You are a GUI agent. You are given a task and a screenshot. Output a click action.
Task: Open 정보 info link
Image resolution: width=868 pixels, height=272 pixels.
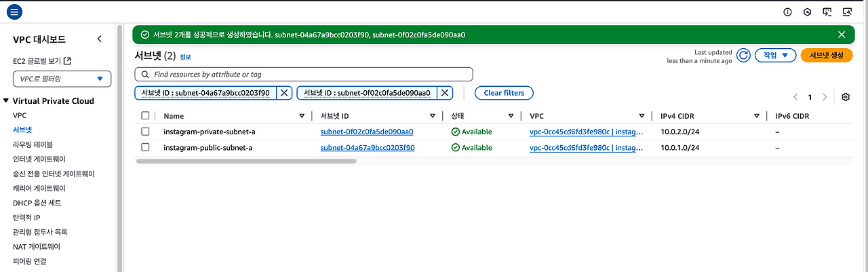click(x=185, y=58)
